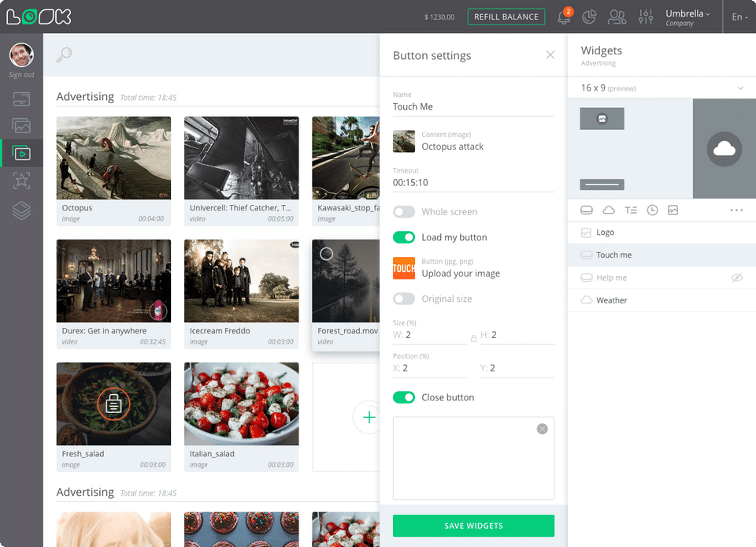Close the Button settings panel

[x=550, y=55]
